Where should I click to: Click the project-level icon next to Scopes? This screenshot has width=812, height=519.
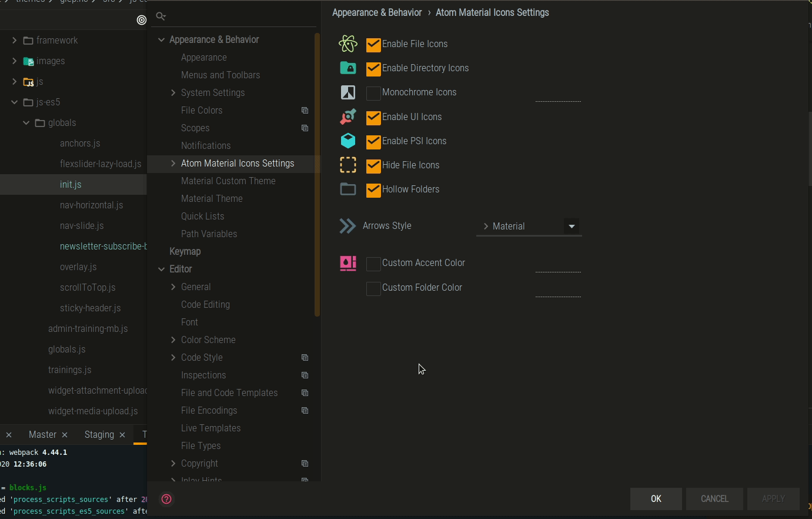click(x=305, y=128)
